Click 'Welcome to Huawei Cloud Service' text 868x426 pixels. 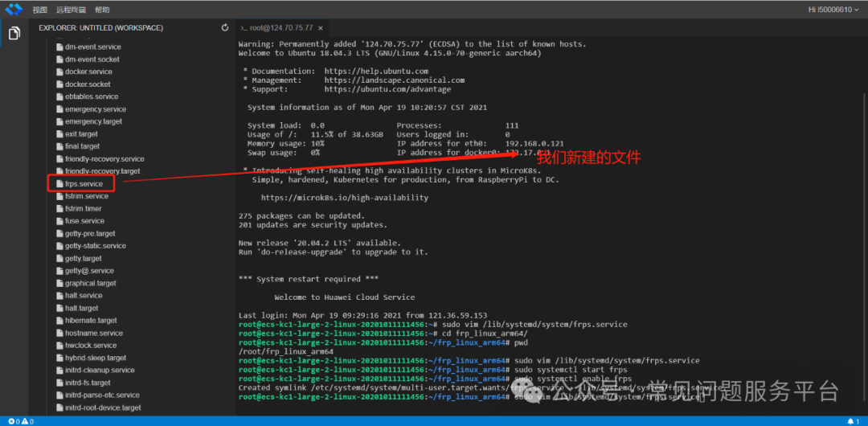coord(344,297)
